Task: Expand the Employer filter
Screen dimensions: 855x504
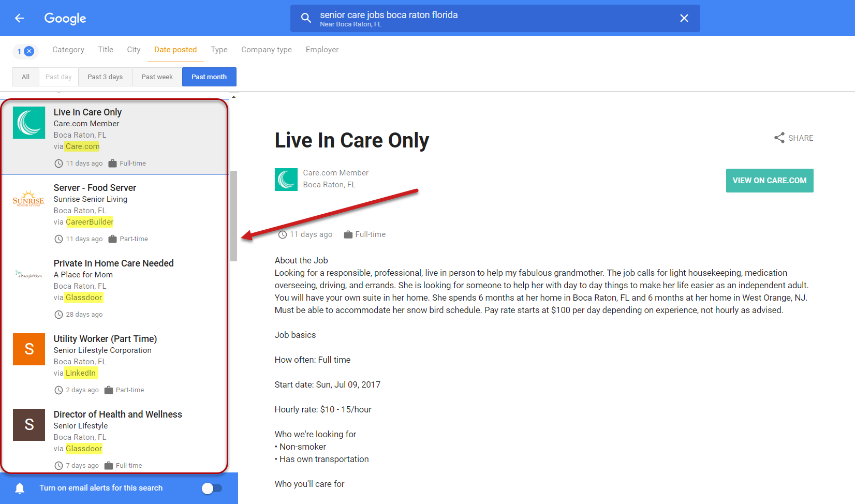Action: (322, 50)
